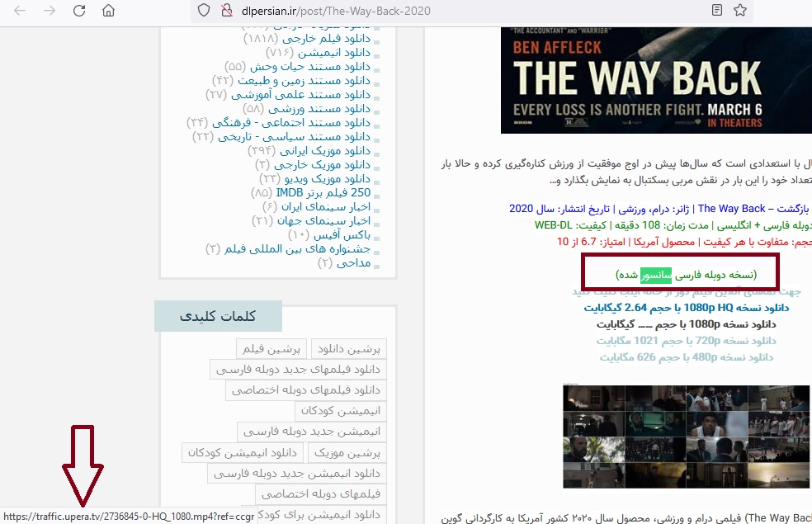
Task: Click tag انیمیشن جدید دوبله فارسی
Action: (x=312, y=432)
